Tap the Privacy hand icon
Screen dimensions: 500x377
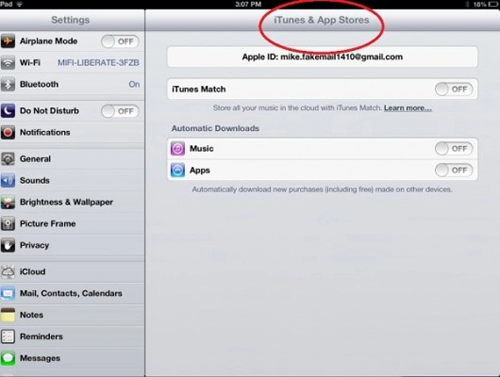[8, 245]
